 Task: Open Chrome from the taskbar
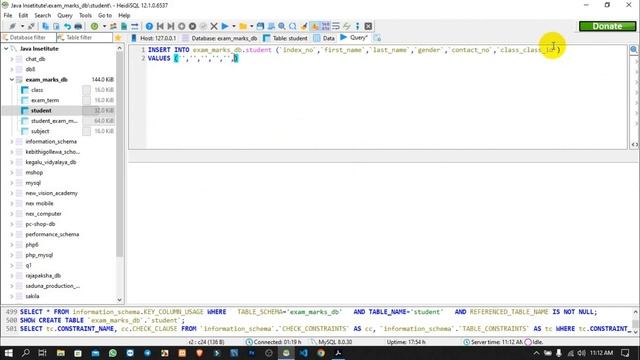321,353
